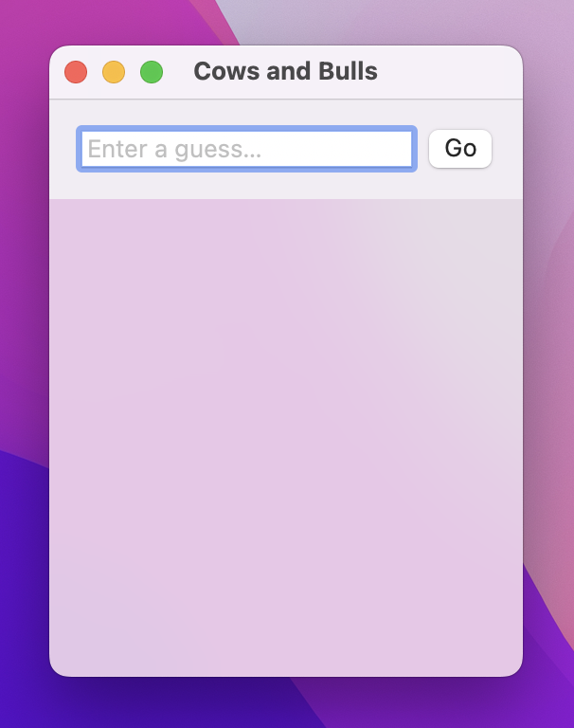Select the green traffic-light button

coord(152,72)
